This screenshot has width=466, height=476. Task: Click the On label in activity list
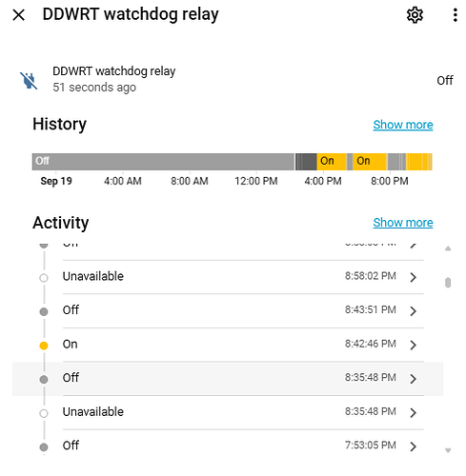70,344
